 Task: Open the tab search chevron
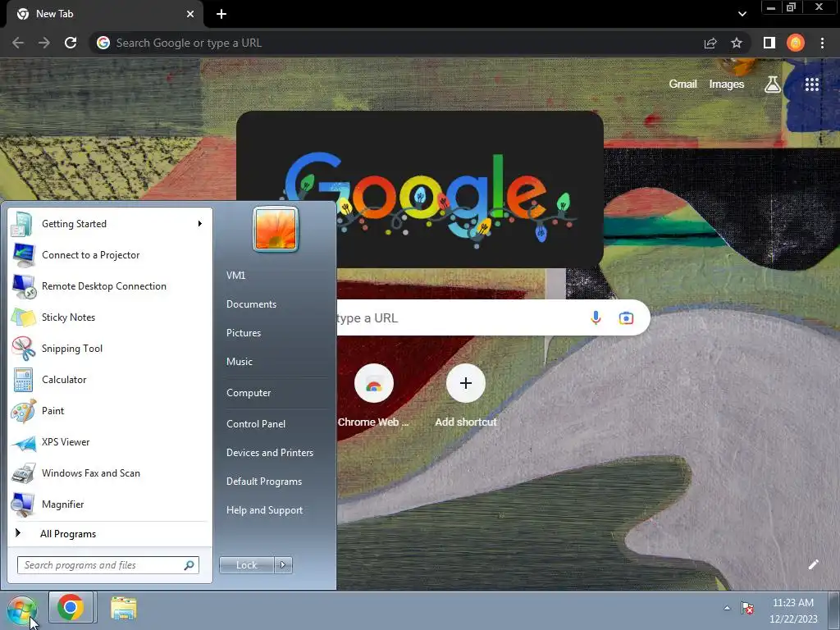pos(742,14)
